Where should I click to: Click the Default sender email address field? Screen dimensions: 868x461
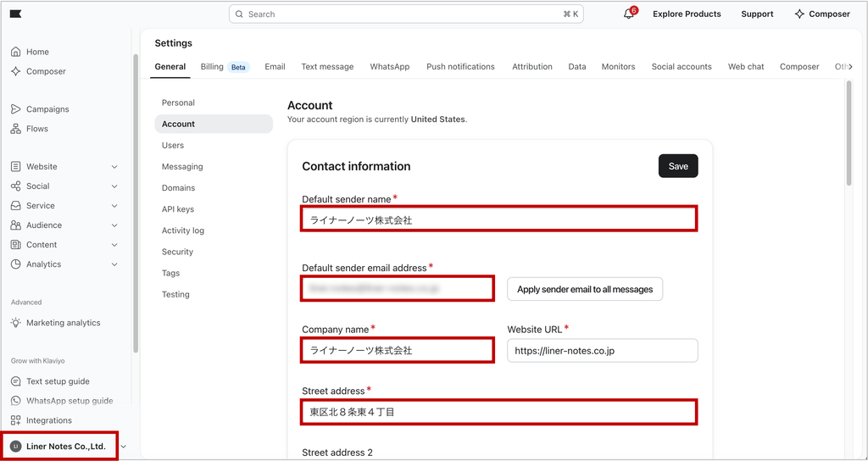pos(398,289)
